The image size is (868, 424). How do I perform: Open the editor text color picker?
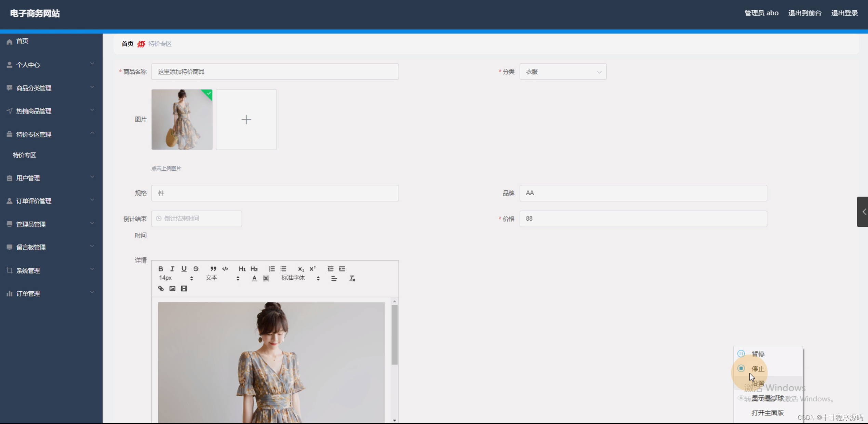pos(254,278)
